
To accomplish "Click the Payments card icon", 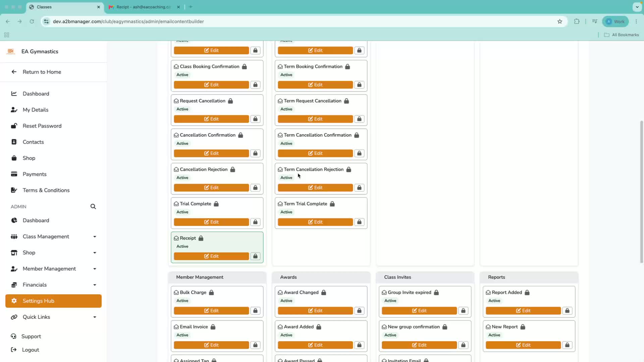I will (14, 174).
